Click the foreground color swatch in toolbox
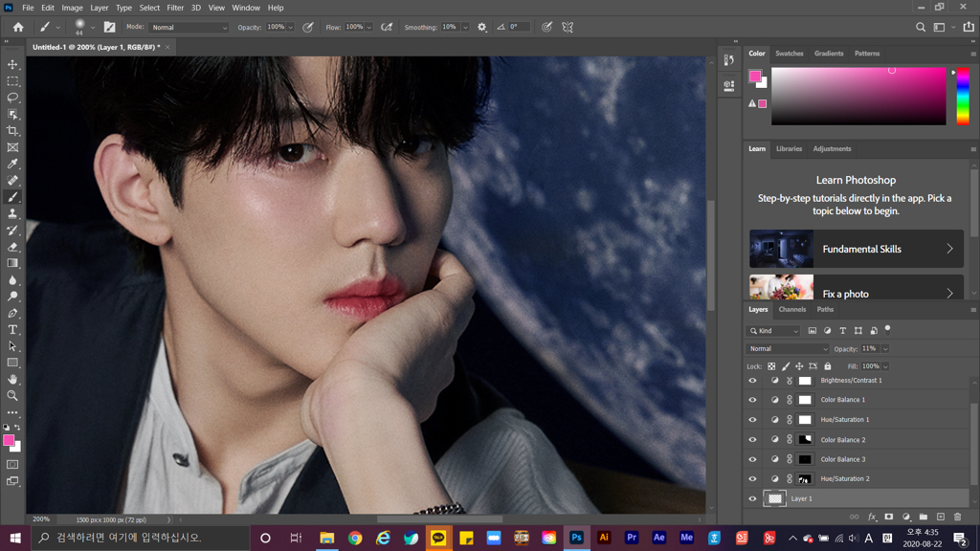The width and height of the screenshot is (980, 551). [x=9, y=440]
